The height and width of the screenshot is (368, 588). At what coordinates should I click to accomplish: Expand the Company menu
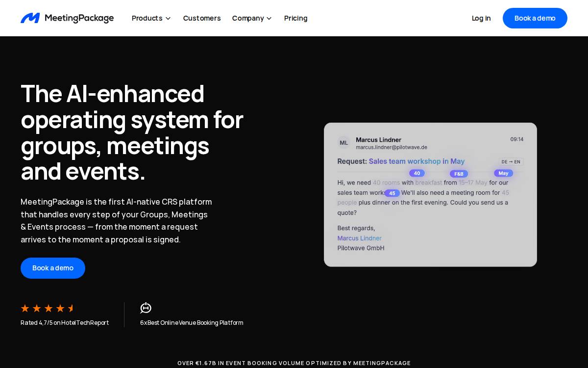pos(252,18)
